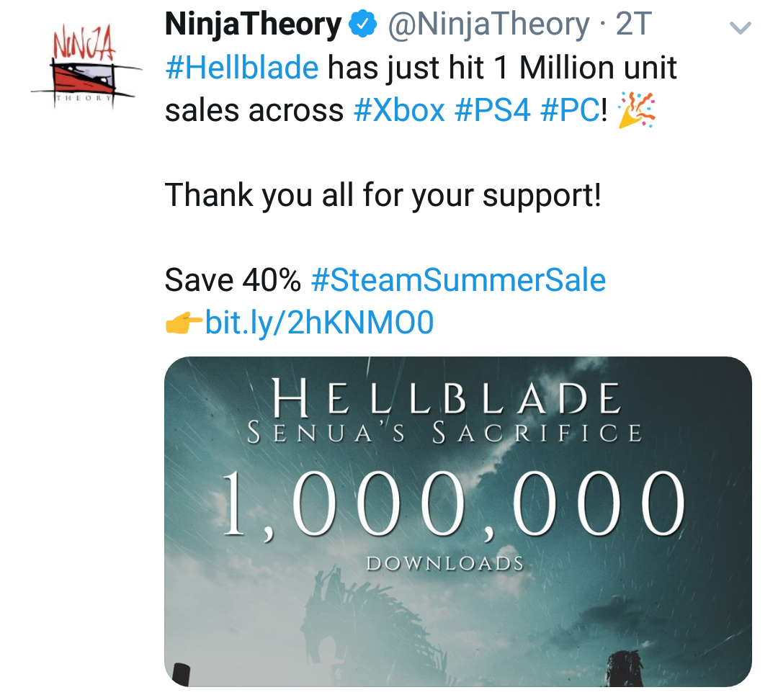
Task: Click the 2T tweet timestamp
Action: 633,26
